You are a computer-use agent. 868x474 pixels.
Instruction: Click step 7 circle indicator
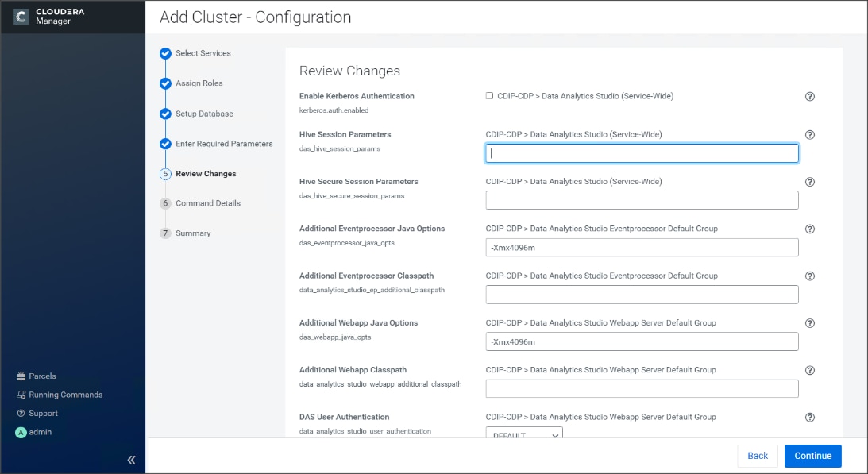tap(165, 233)
